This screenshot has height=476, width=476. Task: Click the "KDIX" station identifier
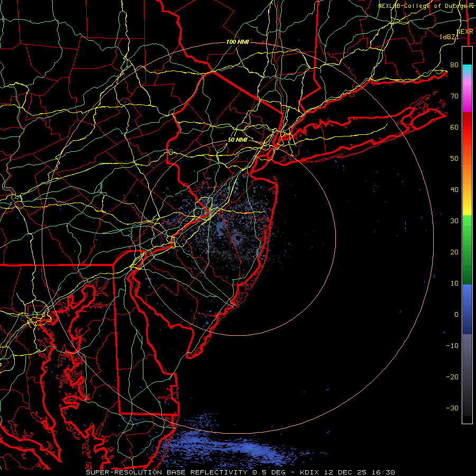(x=309, y=472)
